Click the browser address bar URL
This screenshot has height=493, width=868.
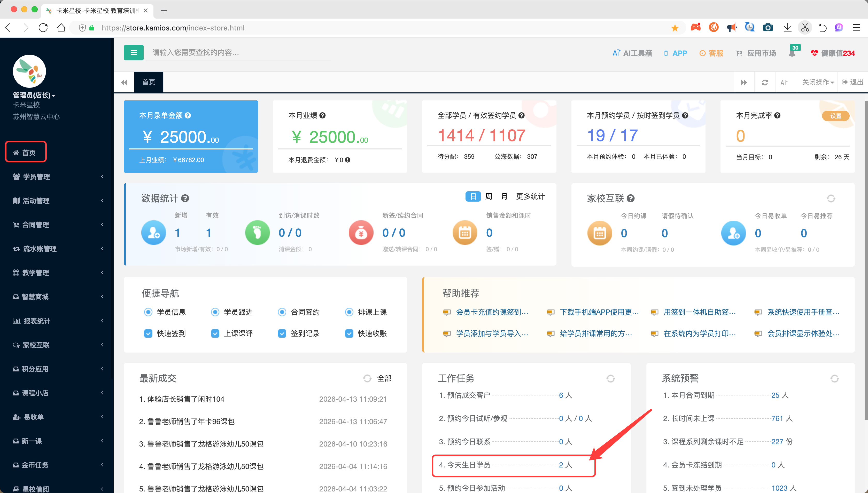pyautogui.click(x=173, y=28)
